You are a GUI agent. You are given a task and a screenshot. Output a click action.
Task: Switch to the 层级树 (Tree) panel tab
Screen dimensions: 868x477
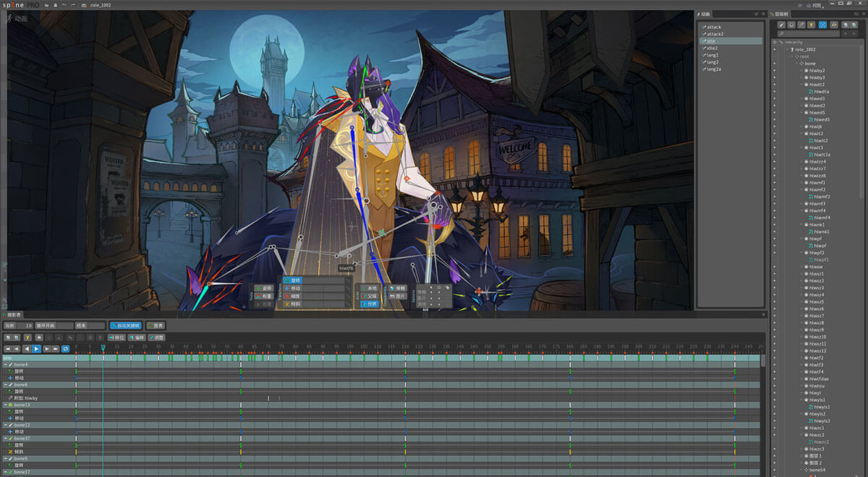click(x=781, y=14)
